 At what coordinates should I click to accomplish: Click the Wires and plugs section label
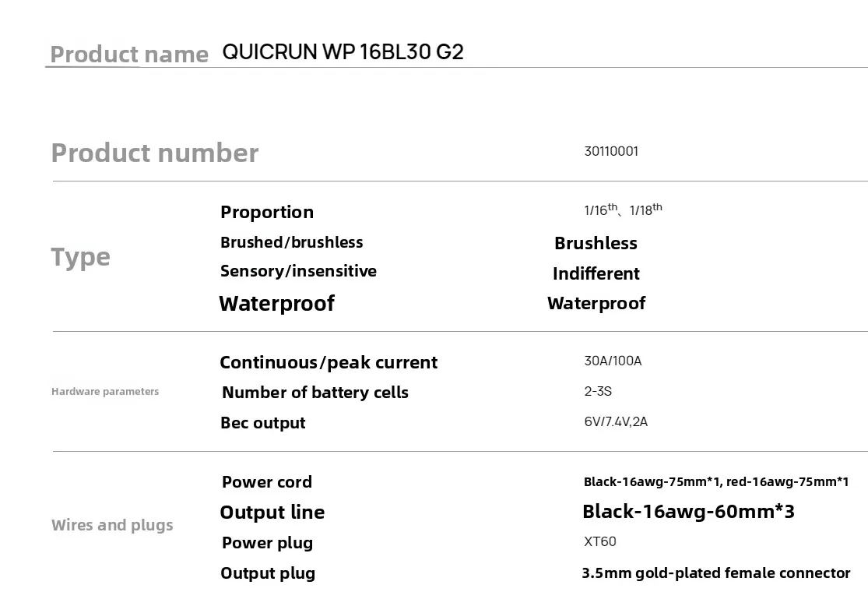pyautogui.click(x=112, y=525)
